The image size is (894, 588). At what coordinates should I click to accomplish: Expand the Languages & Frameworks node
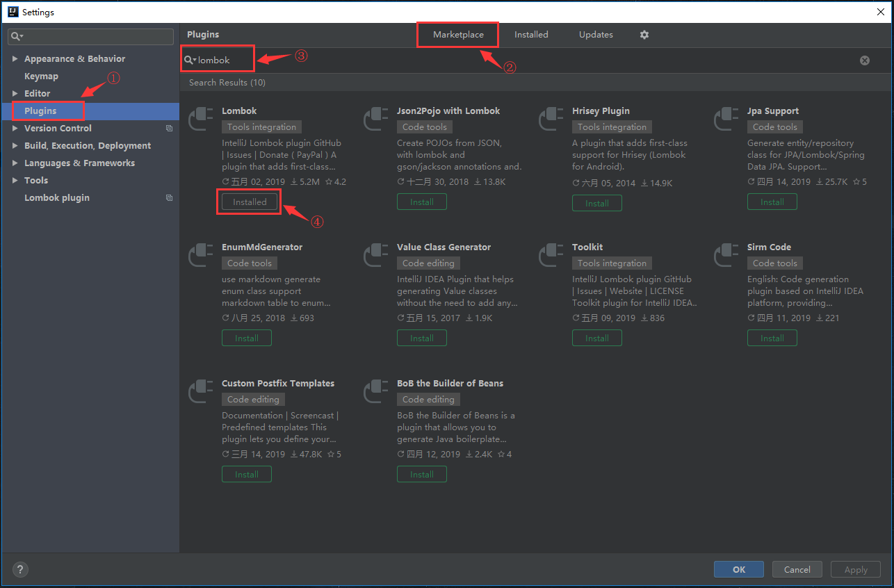pos(15,163)
